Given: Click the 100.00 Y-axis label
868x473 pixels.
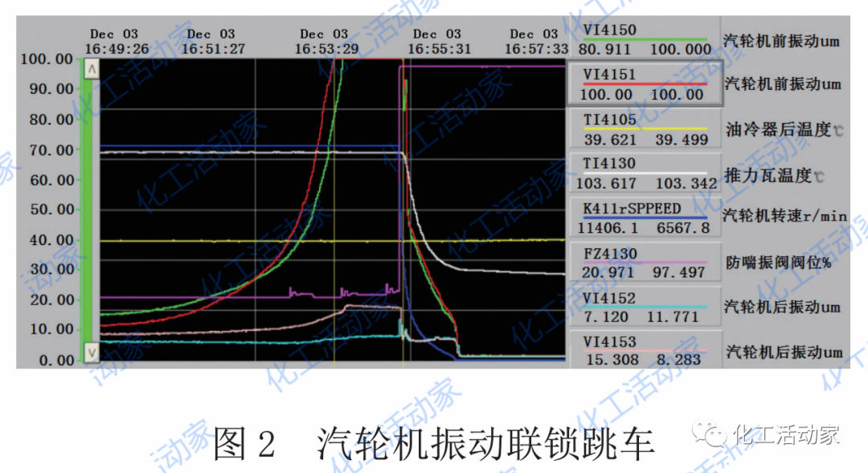Looking at the screenshot, I should [47, 59].
